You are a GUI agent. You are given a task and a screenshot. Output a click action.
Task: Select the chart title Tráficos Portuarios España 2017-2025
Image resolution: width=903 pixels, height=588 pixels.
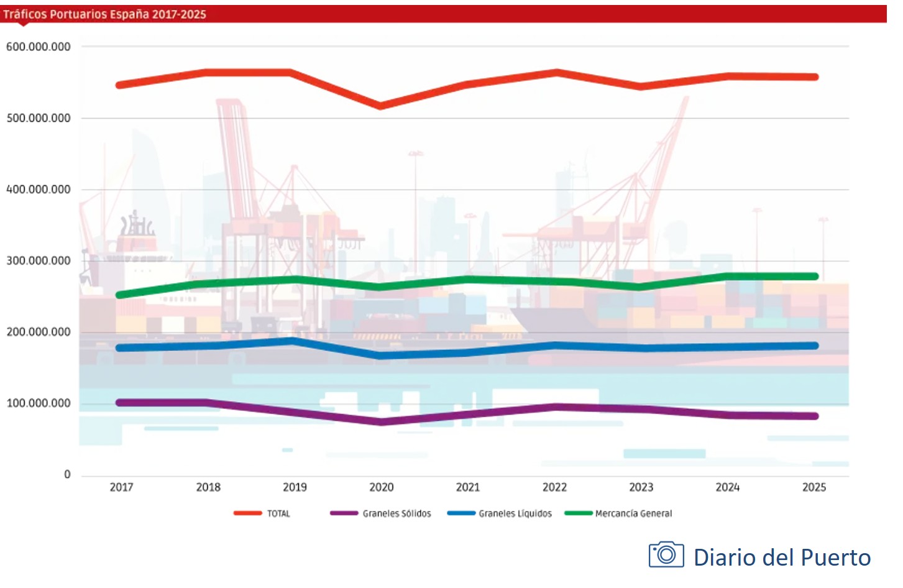[104, 14]
